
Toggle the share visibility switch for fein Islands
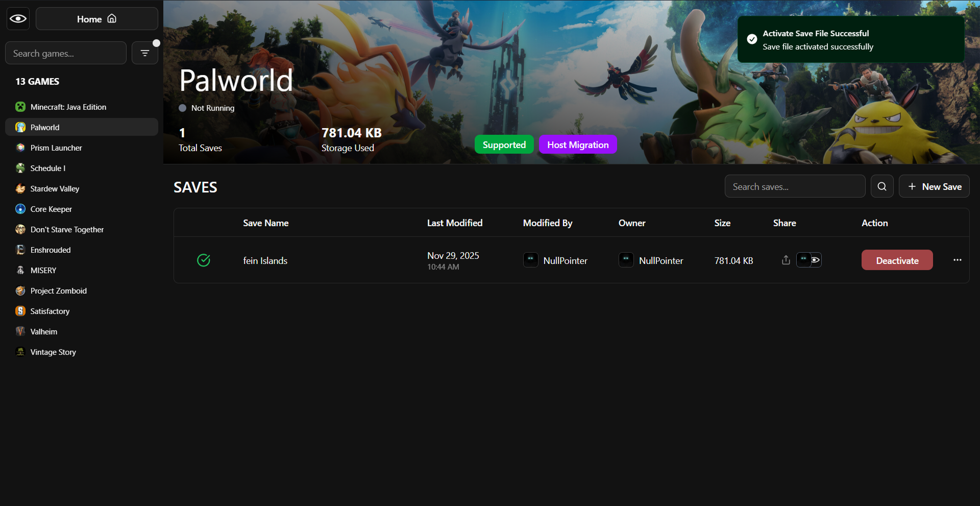coord(809,260)
